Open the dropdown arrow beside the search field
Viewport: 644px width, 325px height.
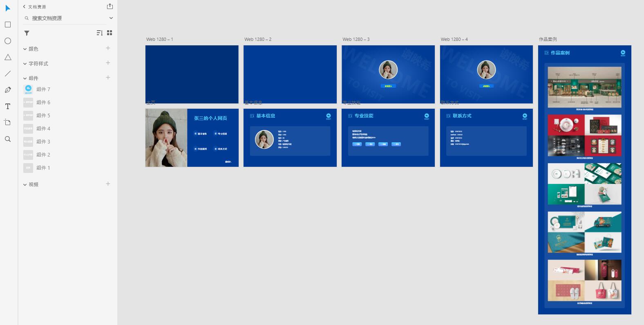[x=111, y=18]
